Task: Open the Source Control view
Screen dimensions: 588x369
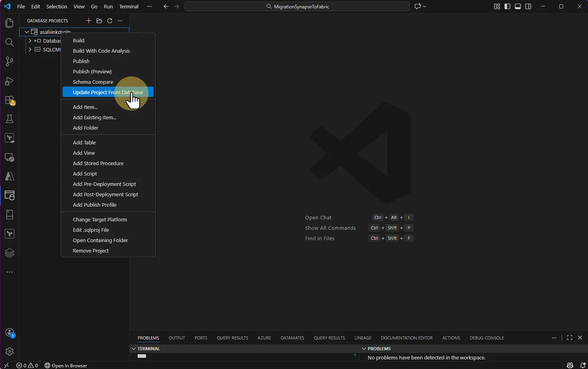Action: [x=9, y=61]
